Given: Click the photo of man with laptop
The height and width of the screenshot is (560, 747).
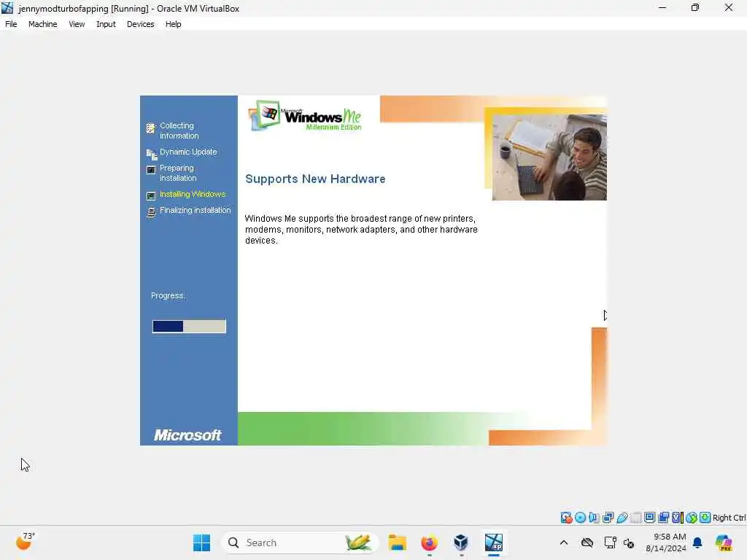Looking at the screenshot, I should point(549,157).
